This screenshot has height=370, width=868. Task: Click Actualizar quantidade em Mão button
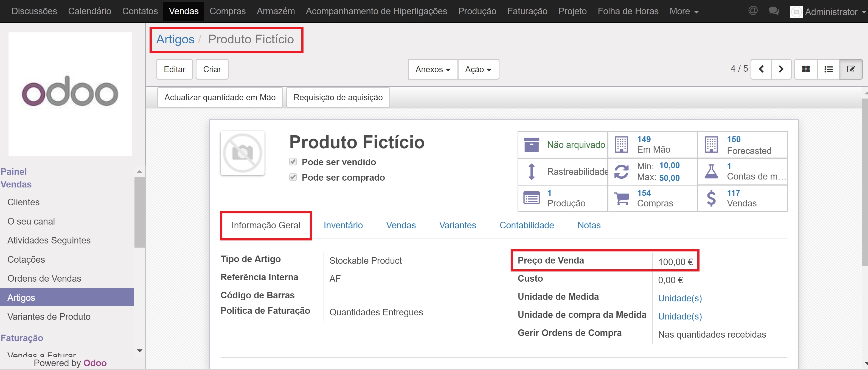(x=220, y=97)
